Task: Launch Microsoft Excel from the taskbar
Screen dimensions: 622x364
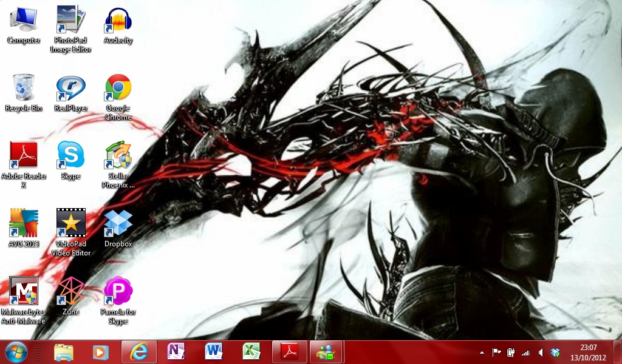Action: click(x=251, y=352)
